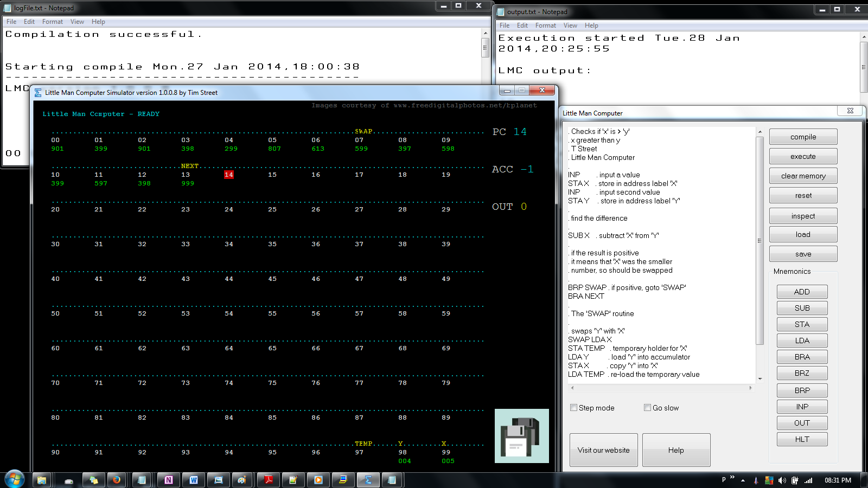868x488 pixels.
Task: Switch to OneNote in the taskbar
Action: coord(169,480)
